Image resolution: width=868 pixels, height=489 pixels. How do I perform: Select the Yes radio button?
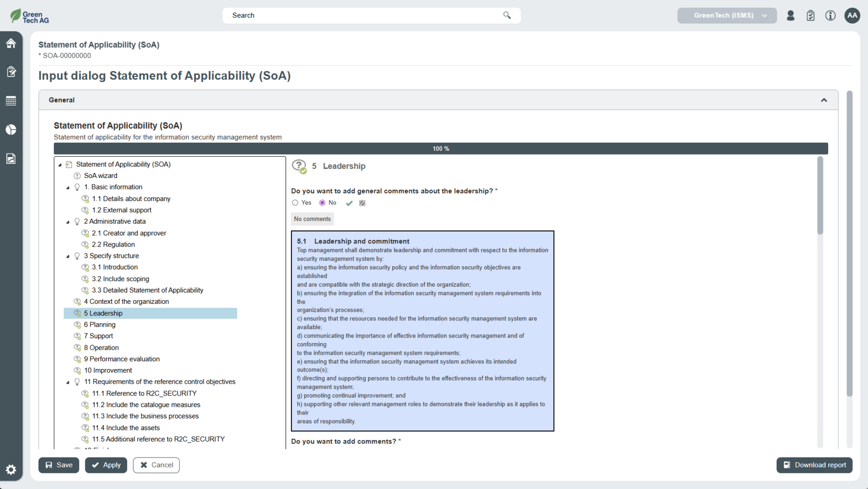[x=295, y=203]
